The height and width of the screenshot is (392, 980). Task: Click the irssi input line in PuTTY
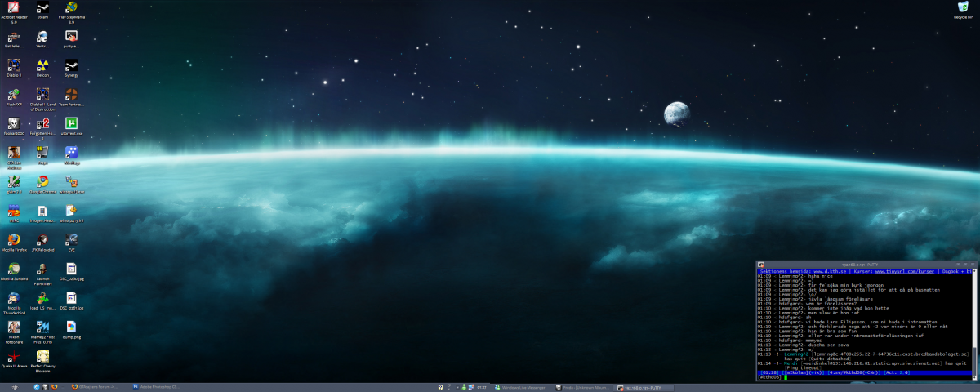[863, 376]
